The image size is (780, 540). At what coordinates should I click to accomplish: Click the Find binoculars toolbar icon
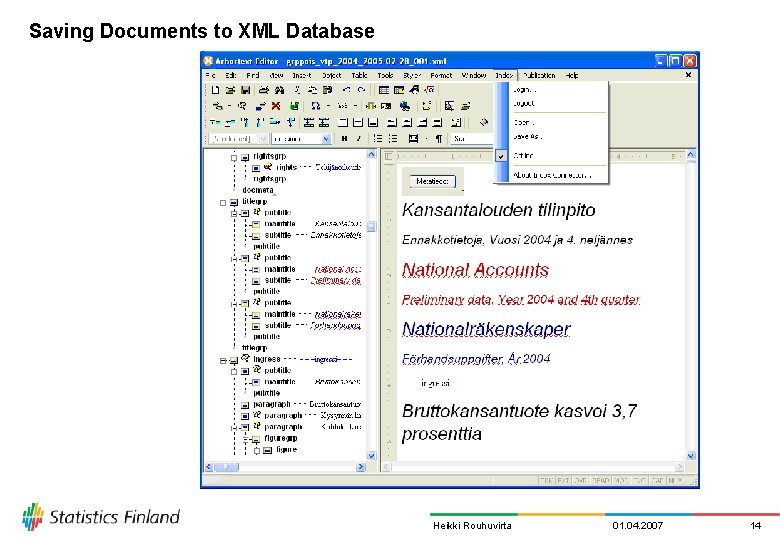click(x=280, y=90)
